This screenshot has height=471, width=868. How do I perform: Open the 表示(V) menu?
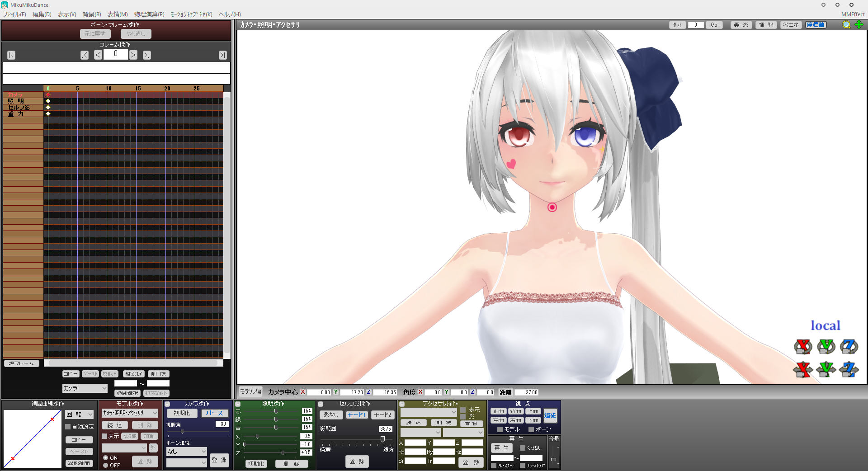[x=67, y=14]
